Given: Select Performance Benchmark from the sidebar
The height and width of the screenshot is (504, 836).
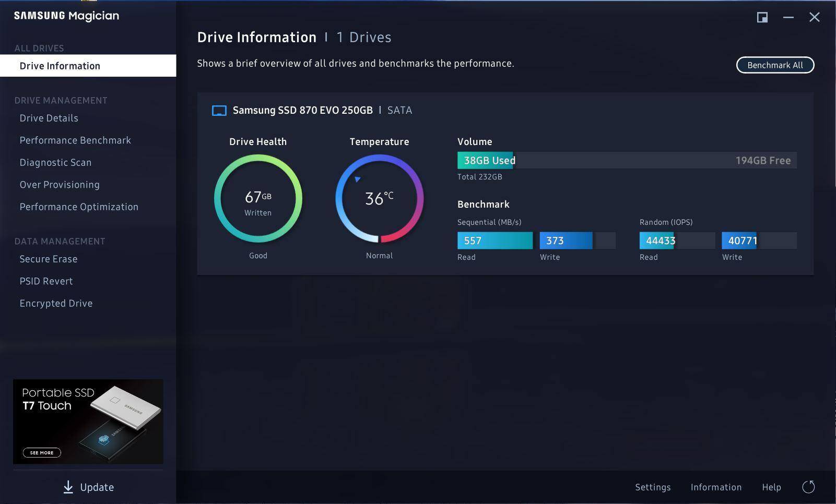Looking at the screenshot, I should coord(75,140).
